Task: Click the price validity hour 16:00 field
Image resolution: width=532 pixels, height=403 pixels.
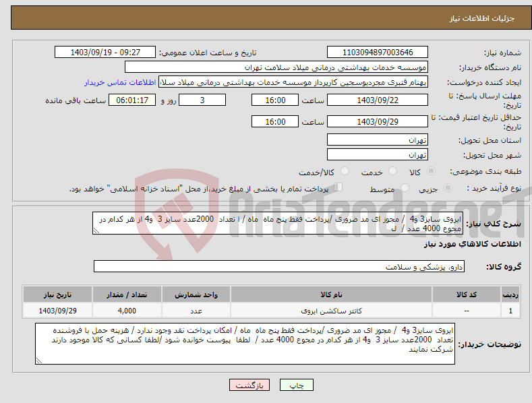Action: click(x=275, y=121)
